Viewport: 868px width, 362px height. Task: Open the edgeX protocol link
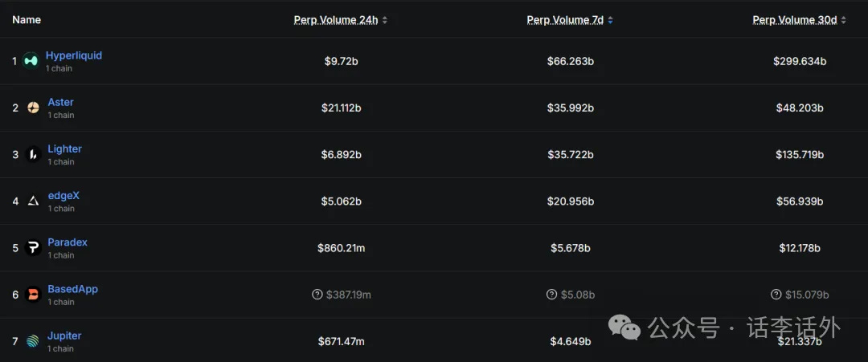click(63, 195)
